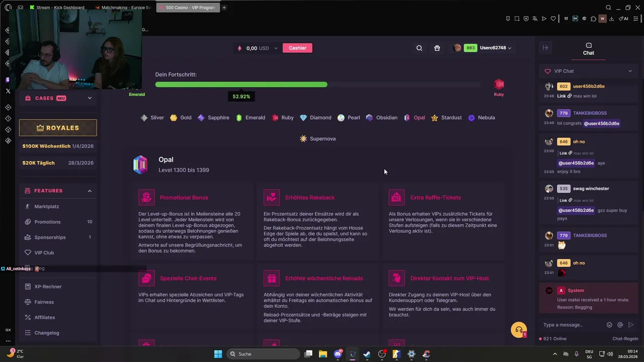Open the $20K Täglich race
Screen dimensions: 644x362
coord(58,163)
